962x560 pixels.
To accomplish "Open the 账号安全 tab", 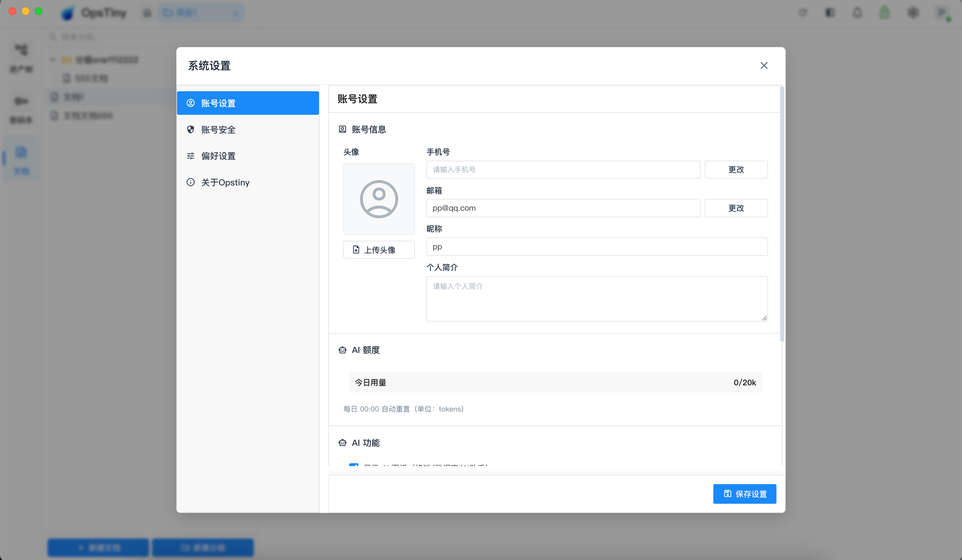I will (x=248, y=130).
